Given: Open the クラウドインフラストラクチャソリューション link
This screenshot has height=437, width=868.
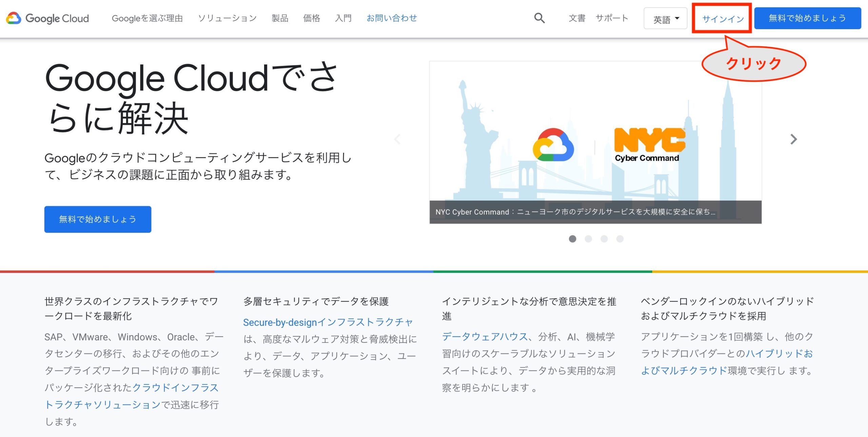Looking at the screenshot, I should [132, 396].
